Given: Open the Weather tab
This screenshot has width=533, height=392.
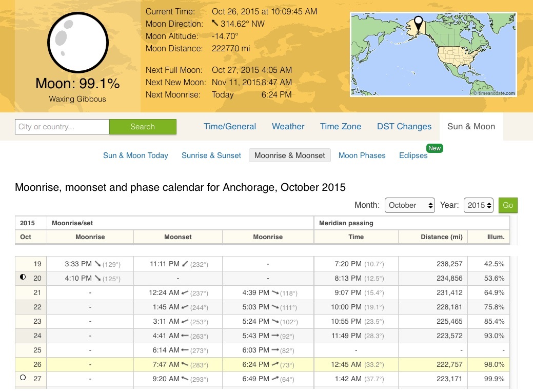Looking at the screenshot, I should coord(288,126).
